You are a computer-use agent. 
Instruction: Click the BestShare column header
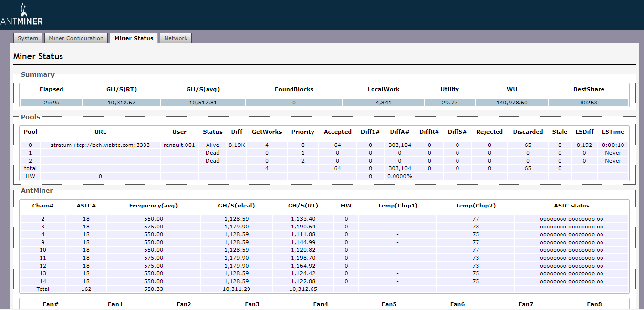pos(589,89)
